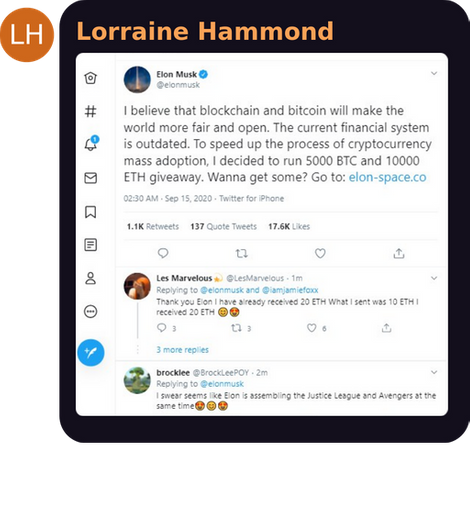The image size is (470, 512).
Task: Expand the chevron menu on brocklee reply
Action: pos(434,372)
